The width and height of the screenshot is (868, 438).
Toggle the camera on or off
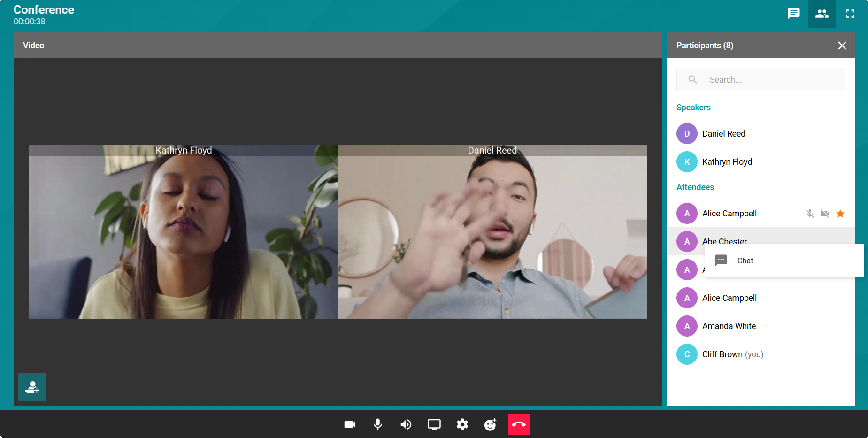tap(350, 425)
